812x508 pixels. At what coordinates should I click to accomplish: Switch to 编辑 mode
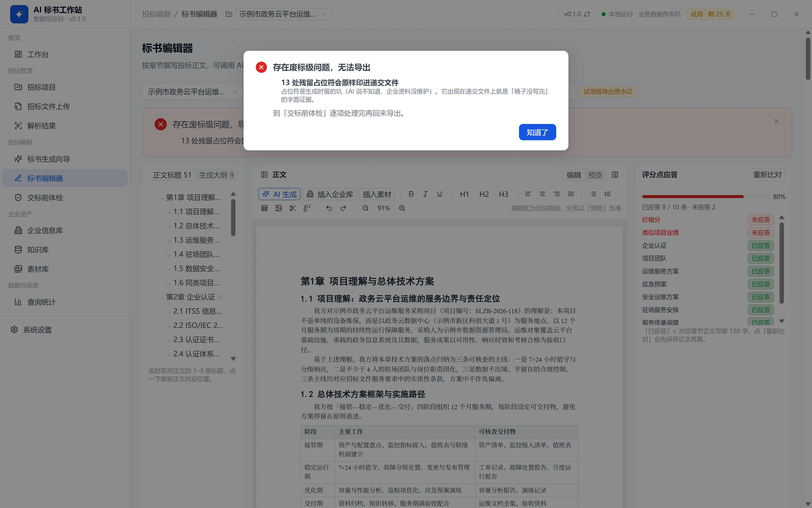pos(574,175)
